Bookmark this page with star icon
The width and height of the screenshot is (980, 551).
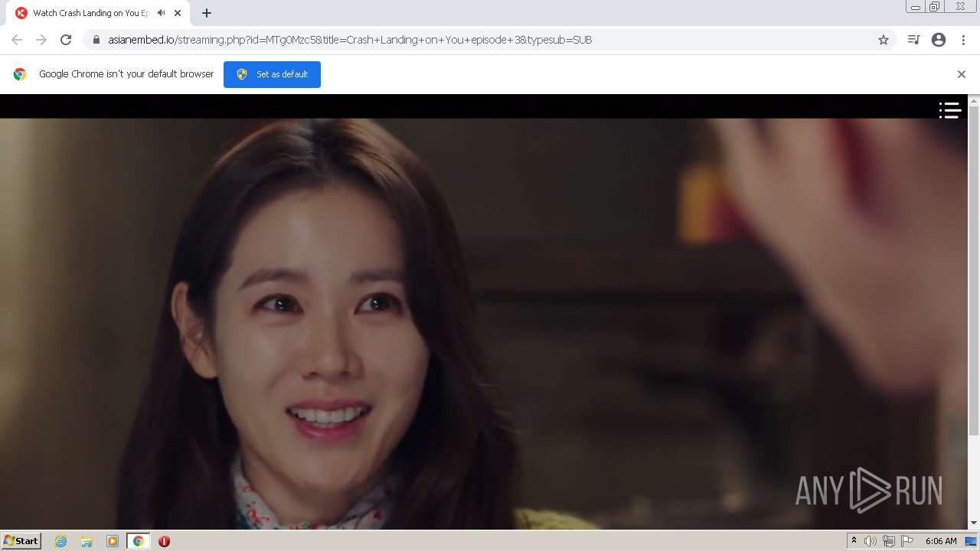coord(884,40)
